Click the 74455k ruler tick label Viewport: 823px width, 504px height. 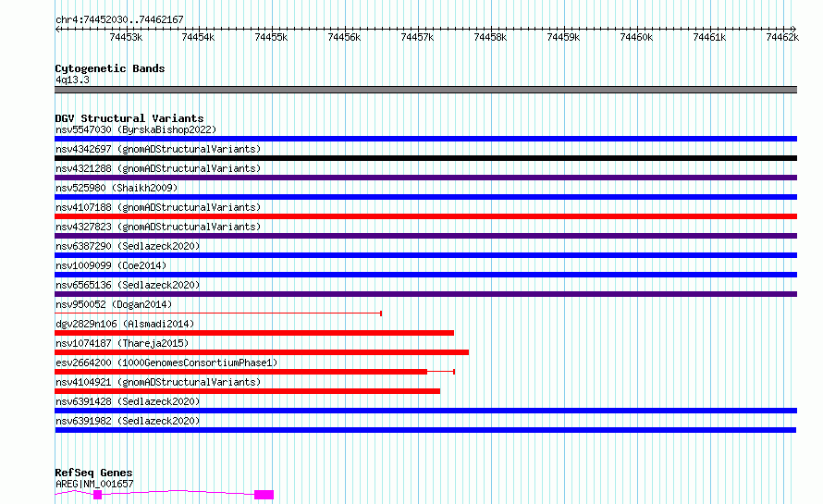coord(271,37)
